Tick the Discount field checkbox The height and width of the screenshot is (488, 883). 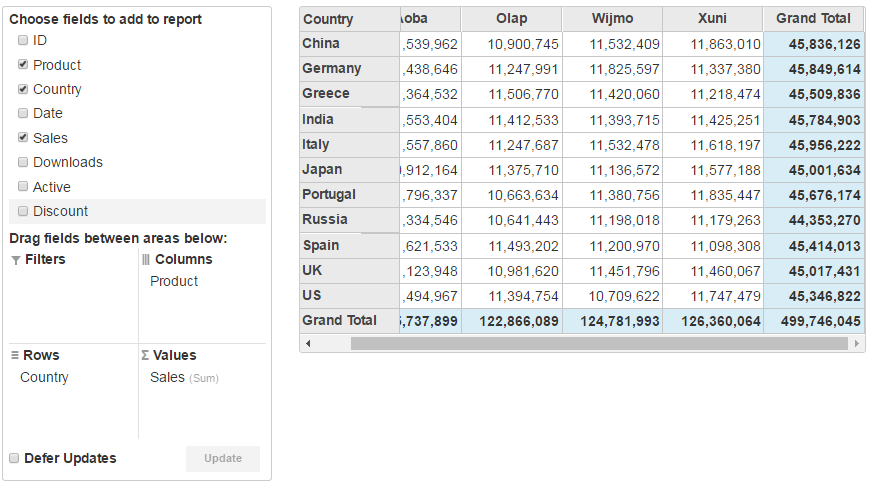(x=23, y=211)
